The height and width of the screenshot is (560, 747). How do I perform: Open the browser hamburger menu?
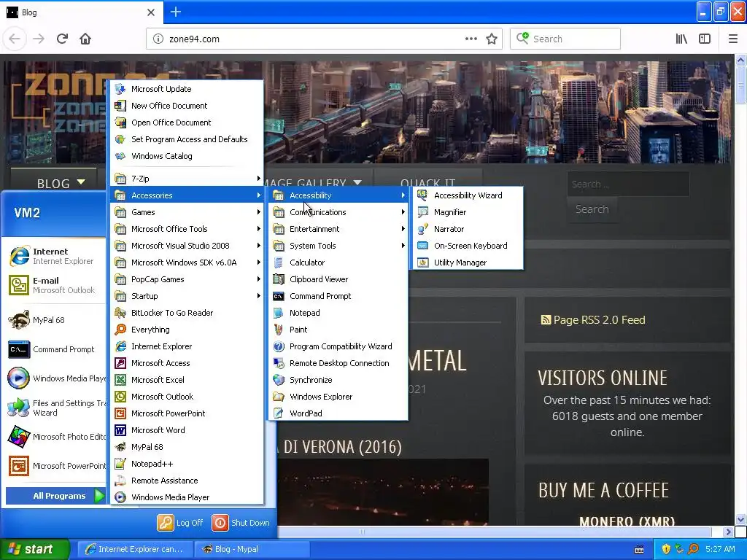coord(732,39)
